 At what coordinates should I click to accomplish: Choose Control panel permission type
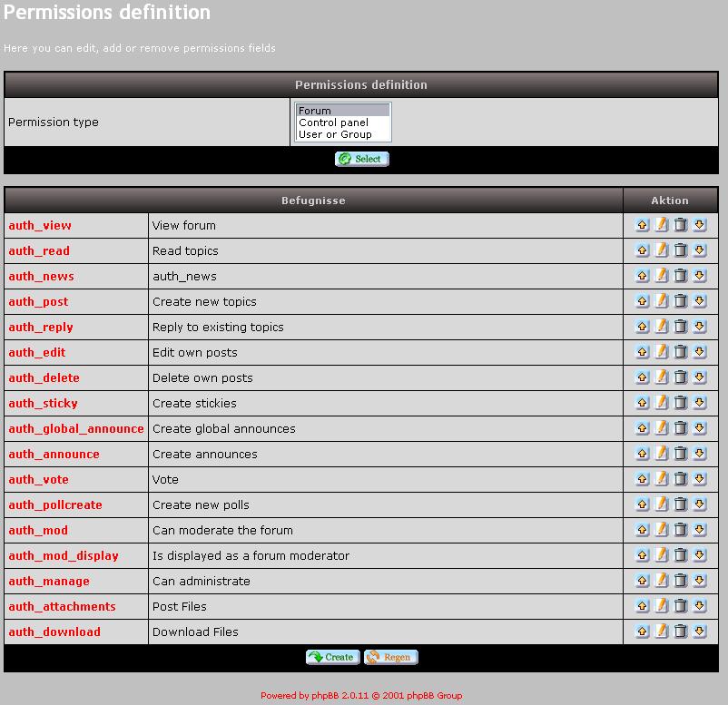point(333,122)
